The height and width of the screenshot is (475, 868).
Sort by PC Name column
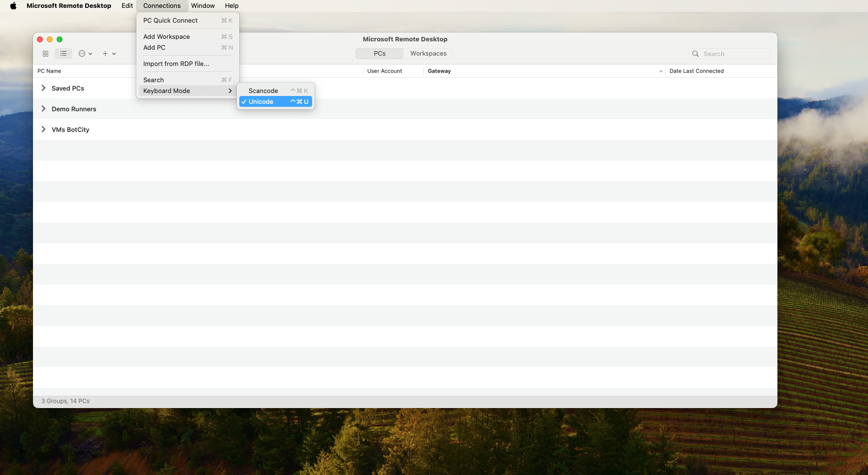49,71
